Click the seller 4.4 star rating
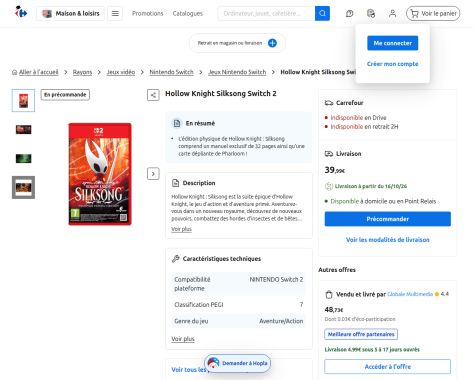The height and width of the screenshot is (380, 475). click(442, 294)
